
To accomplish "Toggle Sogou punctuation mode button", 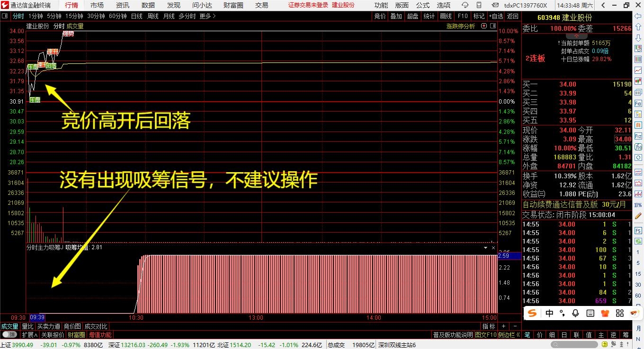I will tap(562, 313).
